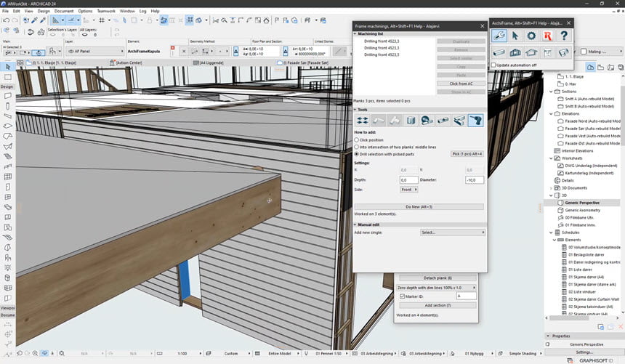This screenshot has height=364, width=625.
Task: Open ArchiFrame help question mark
Action: (564, 36)
